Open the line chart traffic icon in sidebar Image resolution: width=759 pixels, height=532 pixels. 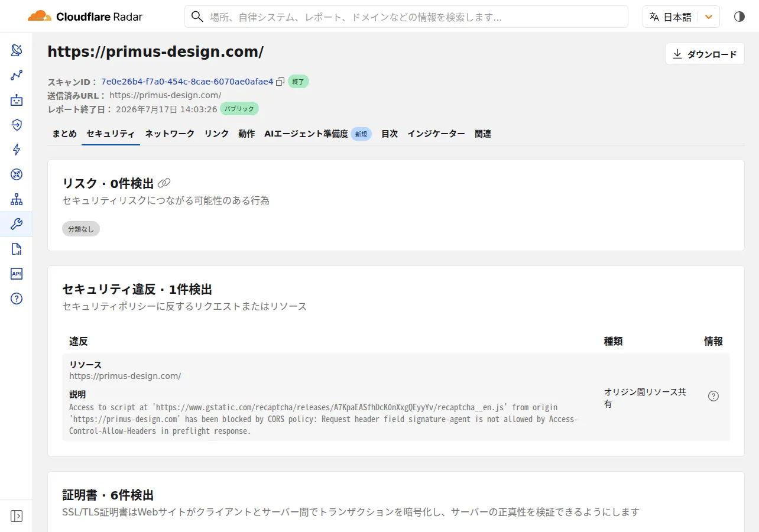[17, 75]
